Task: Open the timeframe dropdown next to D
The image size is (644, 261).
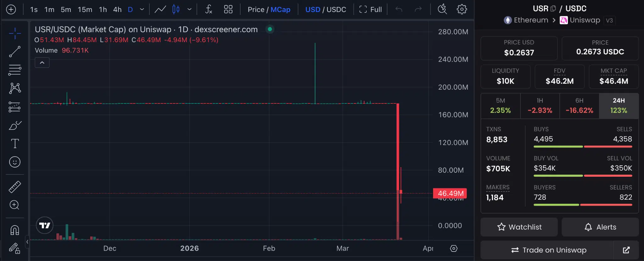Action: click(141, 9)
